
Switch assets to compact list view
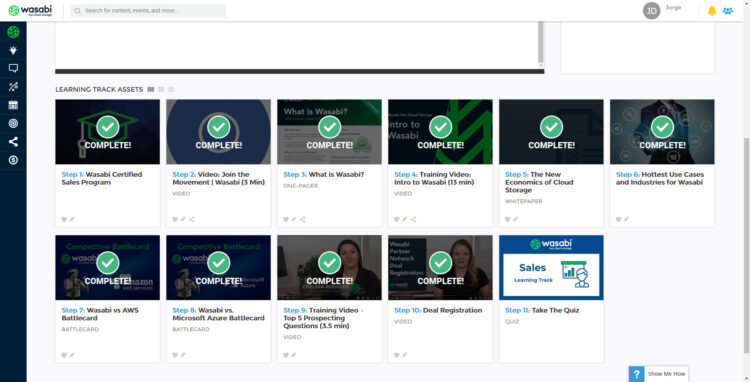point(171,89)
